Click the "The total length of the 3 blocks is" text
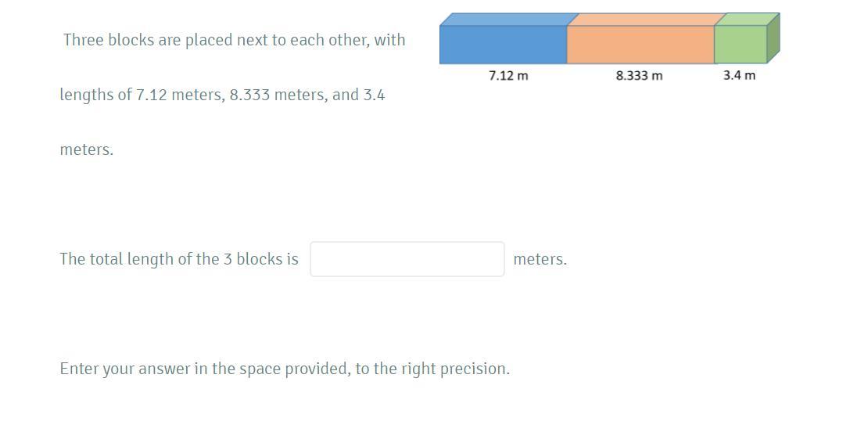This screenshot has width=868, height=425. 179,259
